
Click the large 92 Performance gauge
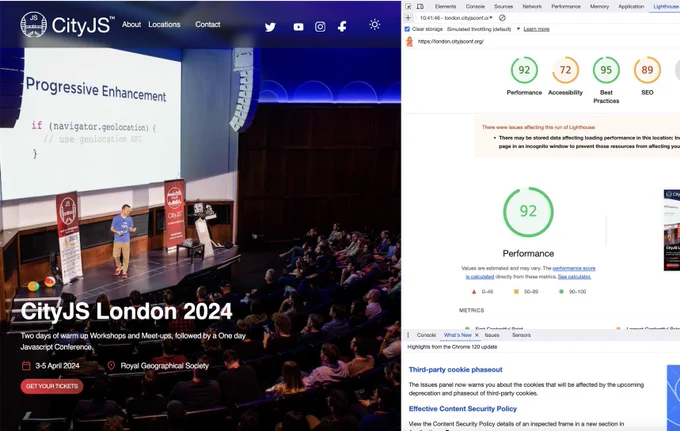(528, 212)
